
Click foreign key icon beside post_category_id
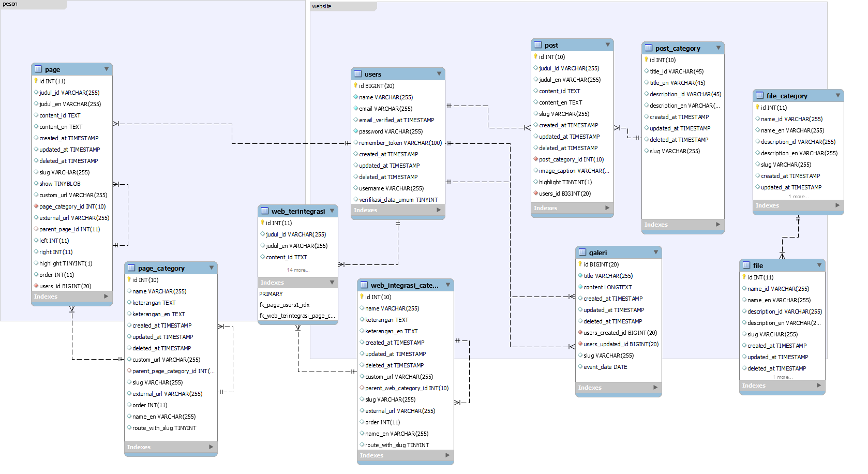535,159
